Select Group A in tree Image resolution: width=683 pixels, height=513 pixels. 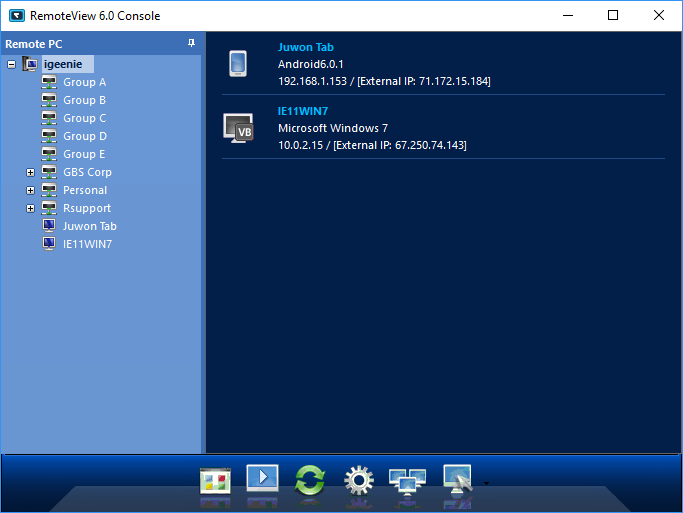(85, 82)
